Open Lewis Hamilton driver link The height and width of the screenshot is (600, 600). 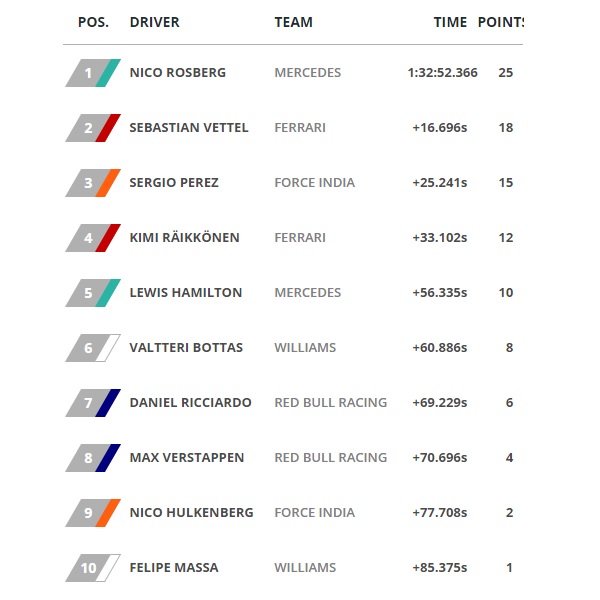pyautogui.click(x=186, y=293)
